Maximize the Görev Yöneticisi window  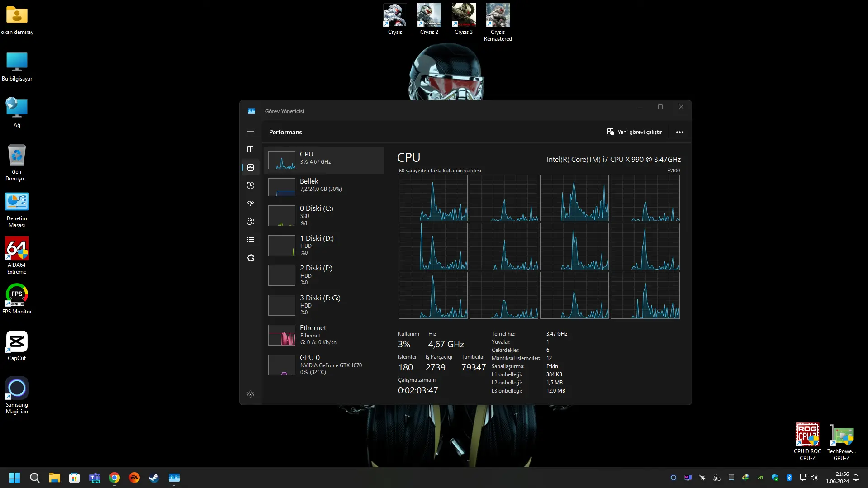pyautogui.click(x=660, y=107)
